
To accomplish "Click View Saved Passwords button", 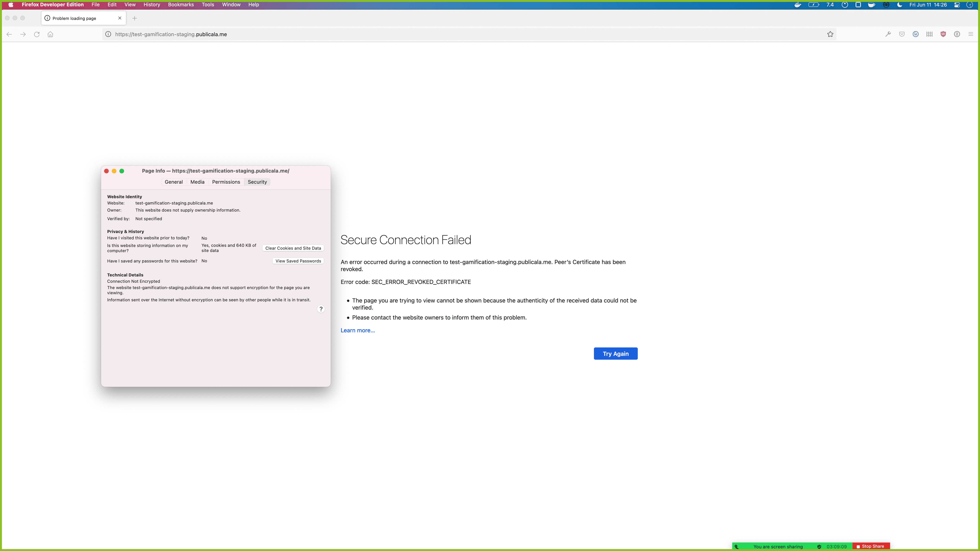I will pos(298,261).
